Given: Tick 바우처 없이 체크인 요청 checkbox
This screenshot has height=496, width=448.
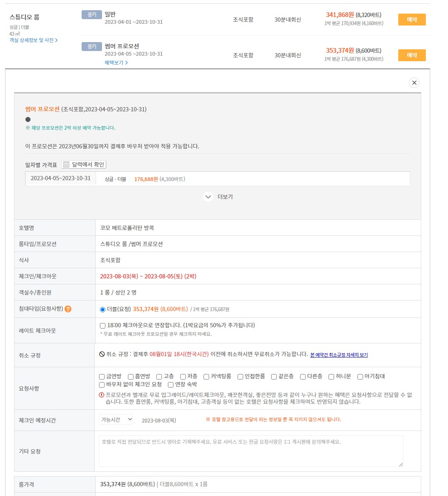Looking at the screenshot, I should pos(102,385).
